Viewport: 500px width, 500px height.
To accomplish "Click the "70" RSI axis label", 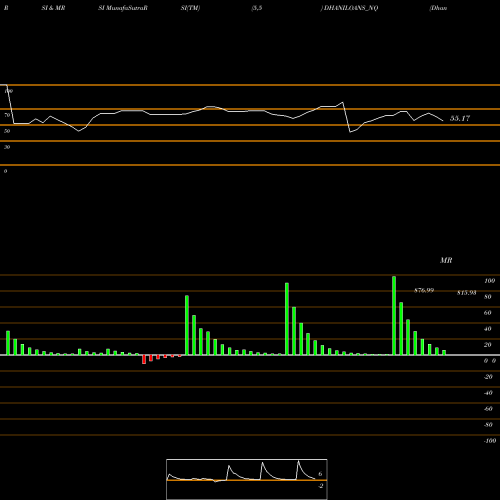I will tap(7, 115).
